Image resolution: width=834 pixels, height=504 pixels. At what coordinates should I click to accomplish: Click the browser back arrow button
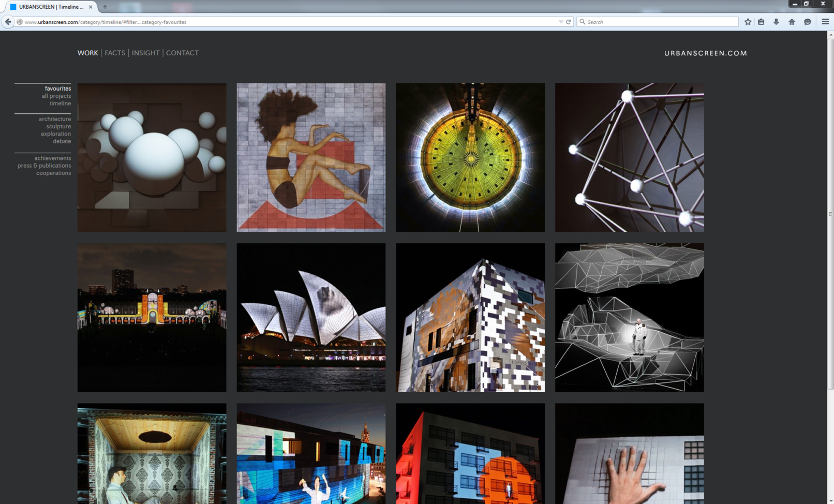(x=8, y=22)
